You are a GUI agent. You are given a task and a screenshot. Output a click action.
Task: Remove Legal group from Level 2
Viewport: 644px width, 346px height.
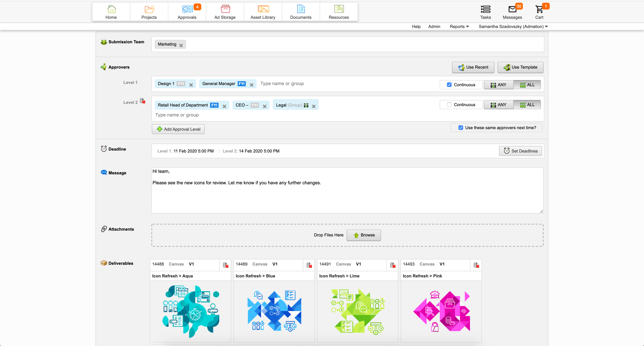(x=314, y=106)
